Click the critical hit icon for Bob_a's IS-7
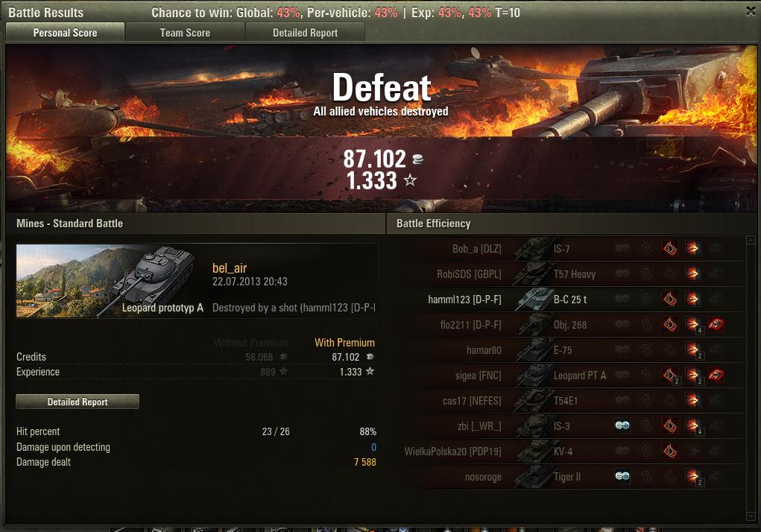The image size is (761, 532). click(670, 249)
